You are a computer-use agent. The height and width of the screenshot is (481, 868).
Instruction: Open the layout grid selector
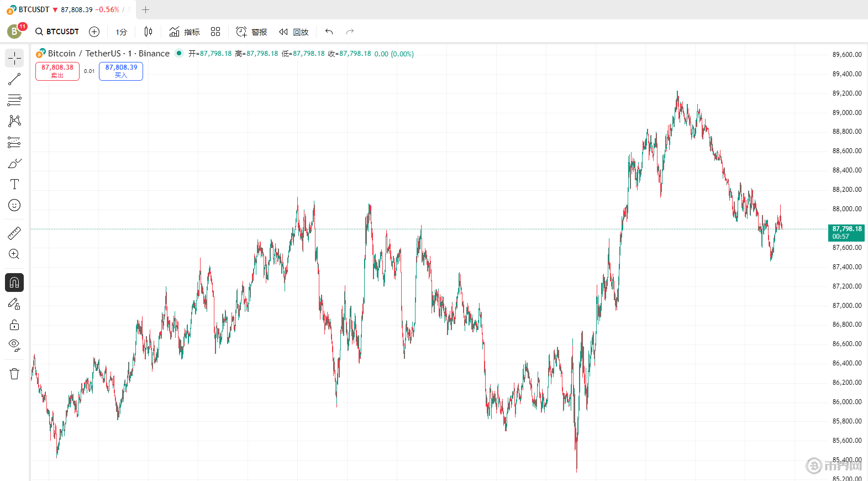pyautogui.click(x=215, y=32)
